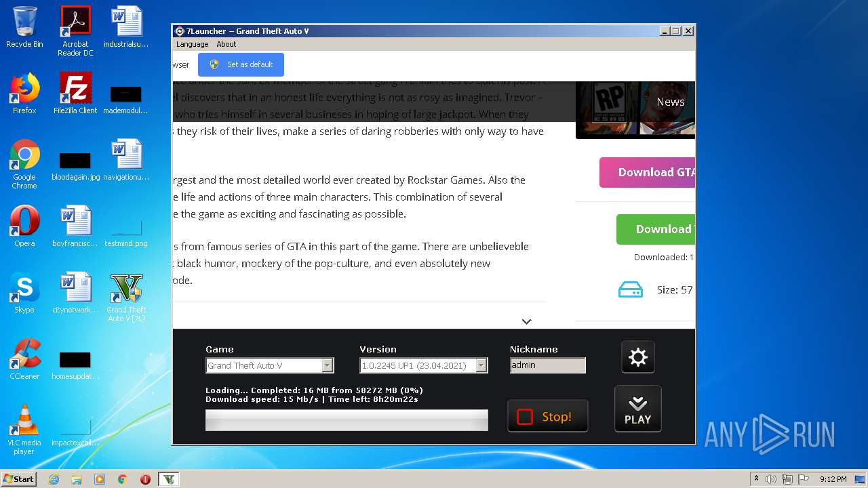
Task: Launch Grand Theft Auto V [7L] shortcut
Action: coord(126,297)
